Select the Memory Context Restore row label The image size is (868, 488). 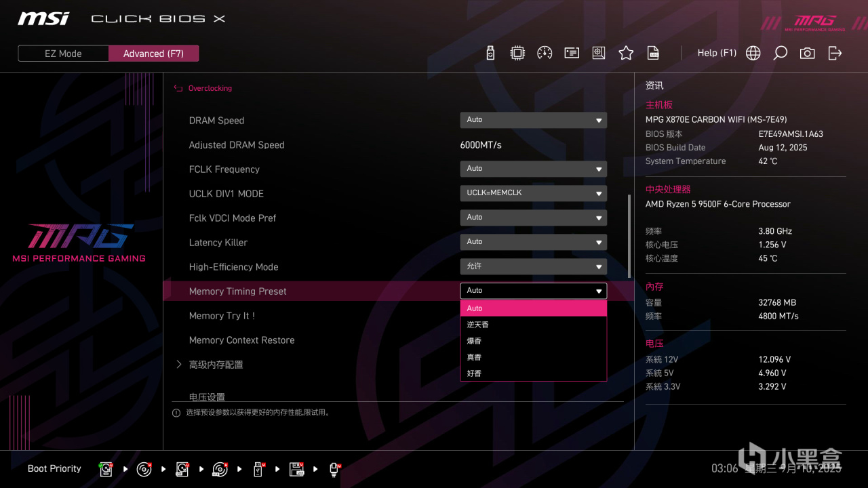coord(241,340)
